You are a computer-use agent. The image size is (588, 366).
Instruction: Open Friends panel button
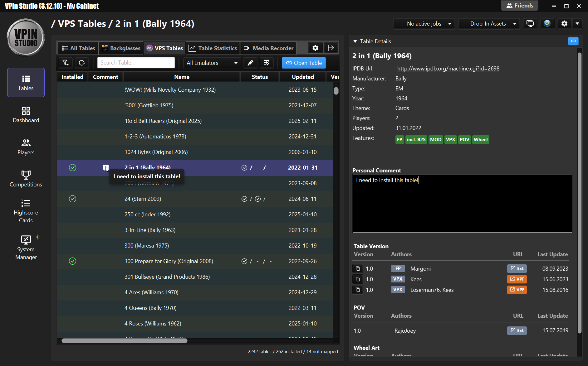pyautogui.click(x=520, y=6)
